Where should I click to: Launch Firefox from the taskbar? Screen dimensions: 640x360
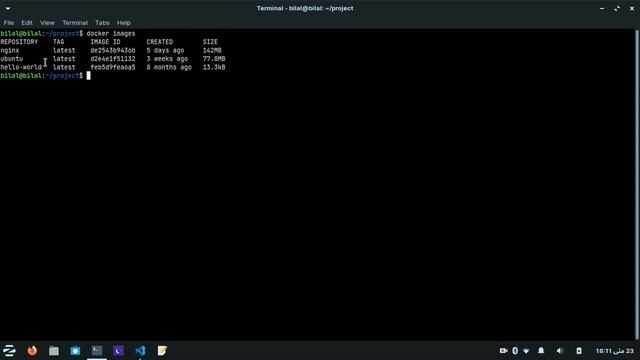pos(32,351)
